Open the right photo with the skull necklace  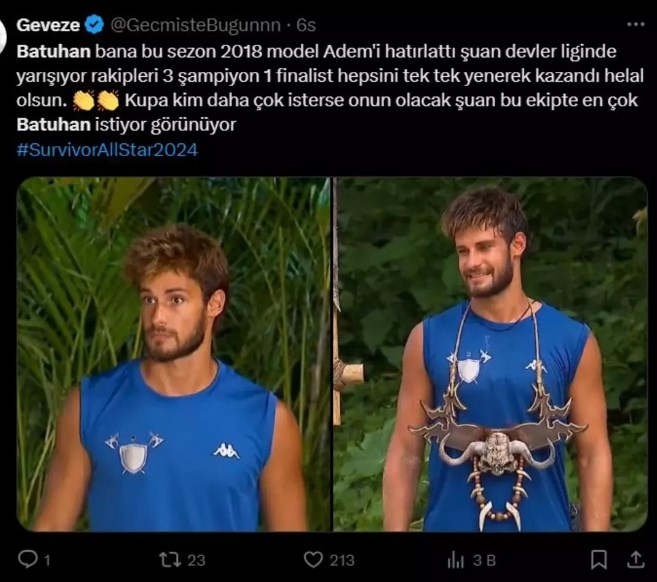[x=490, y=354]
